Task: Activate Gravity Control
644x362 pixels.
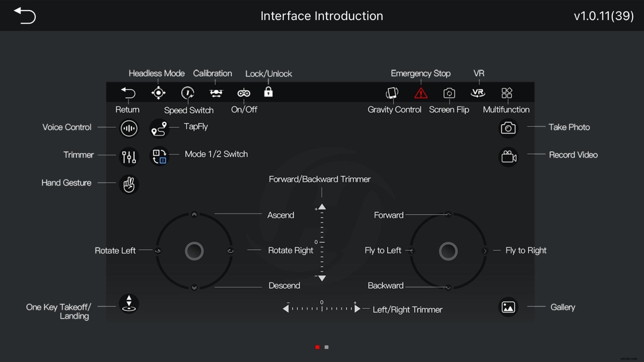Action: click(392, 93)
